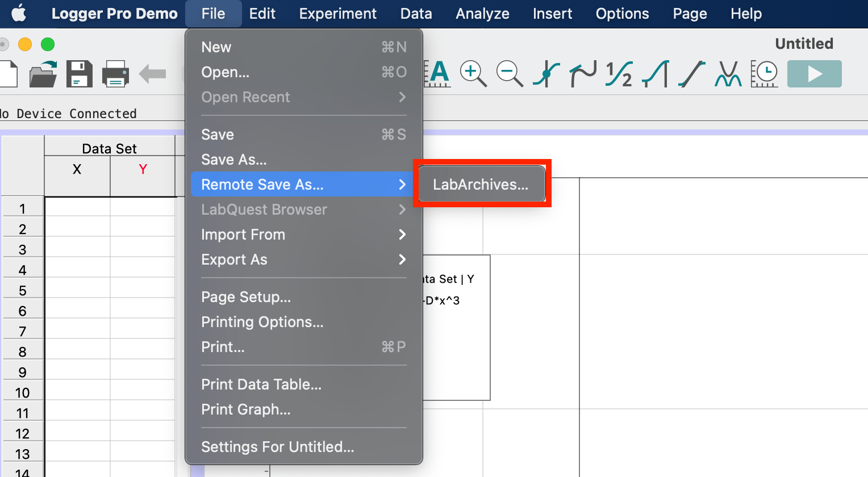Click the X column header in the Data Set
This screenshot has height=477, width=868.
coord(77,169)
